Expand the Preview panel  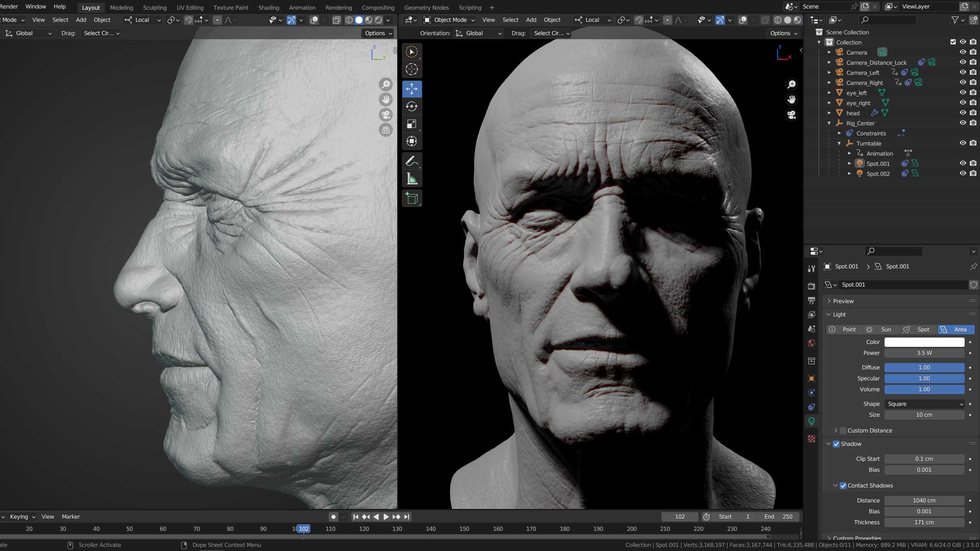tap(829, 301)
